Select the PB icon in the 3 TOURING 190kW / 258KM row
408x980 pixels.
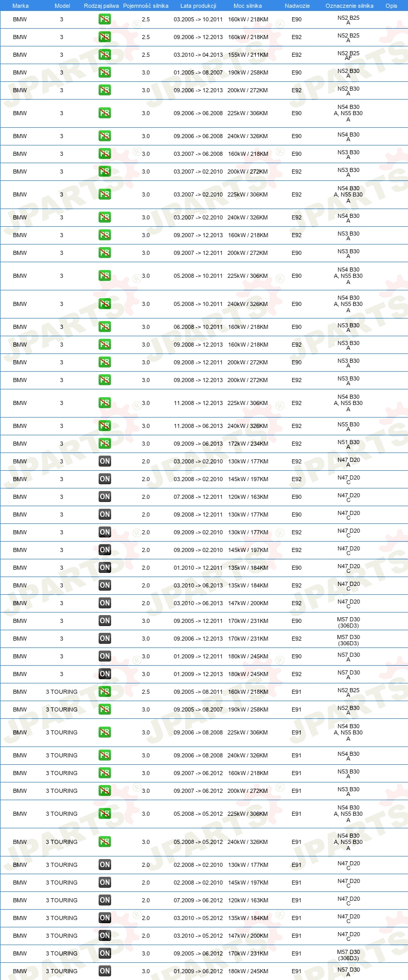(x=105, y=709)
